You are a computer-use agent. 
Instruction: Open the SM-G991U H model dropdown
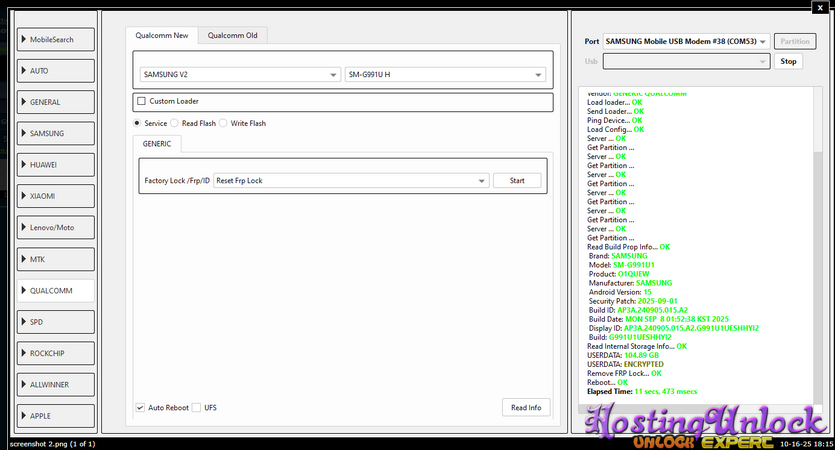(444, 75)
